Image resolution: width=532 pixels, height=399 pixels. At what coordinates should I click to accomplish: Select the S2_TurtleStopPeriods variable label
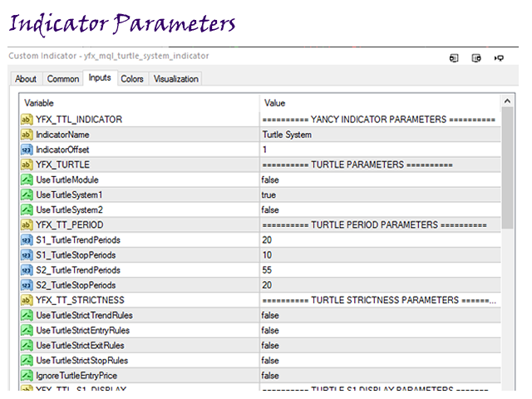(x=76, y=285)
